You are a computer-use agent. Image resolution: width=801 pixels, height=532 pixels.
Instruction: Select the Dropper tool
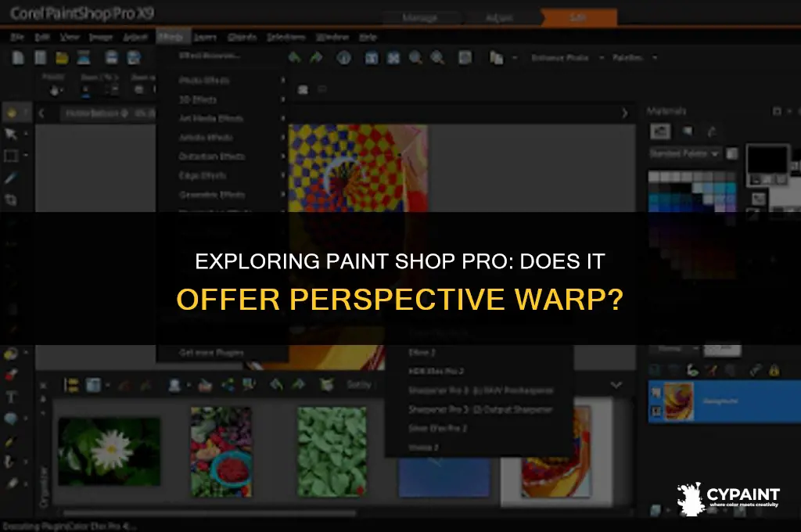(11, 178)
